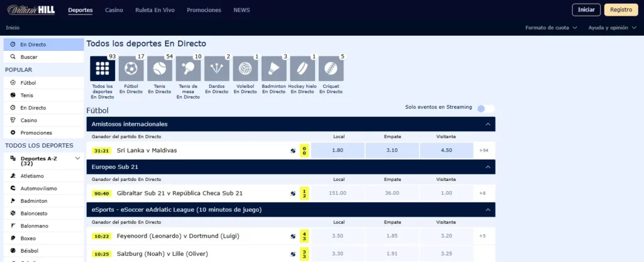Viewport: 644px width, 262px height.
Task: Filter by Badminton En Directo icon
Action: (274, 68)
